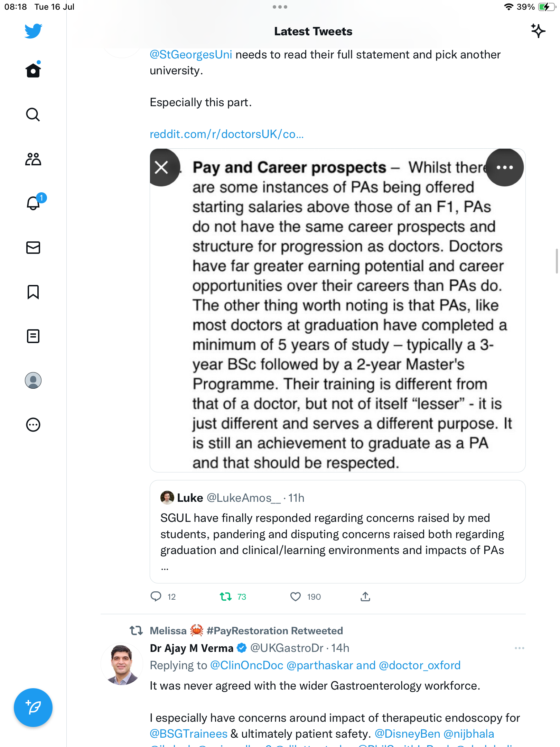This screenshot has width=560, height=747.
Task: Open Notifications bell with badge
Action: 33,203
